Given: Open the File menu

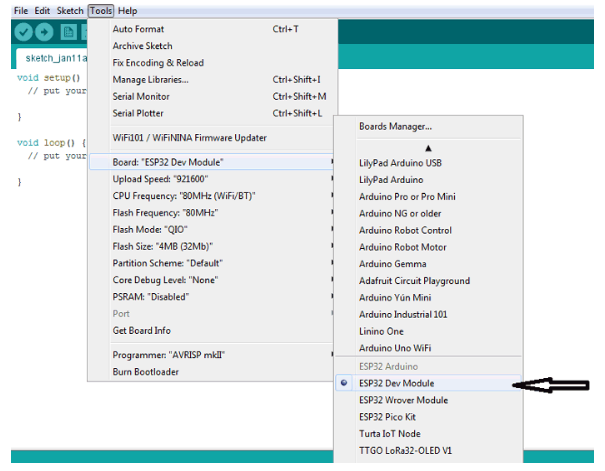Looking at the screenshot, I should click(x=21, y=10).
